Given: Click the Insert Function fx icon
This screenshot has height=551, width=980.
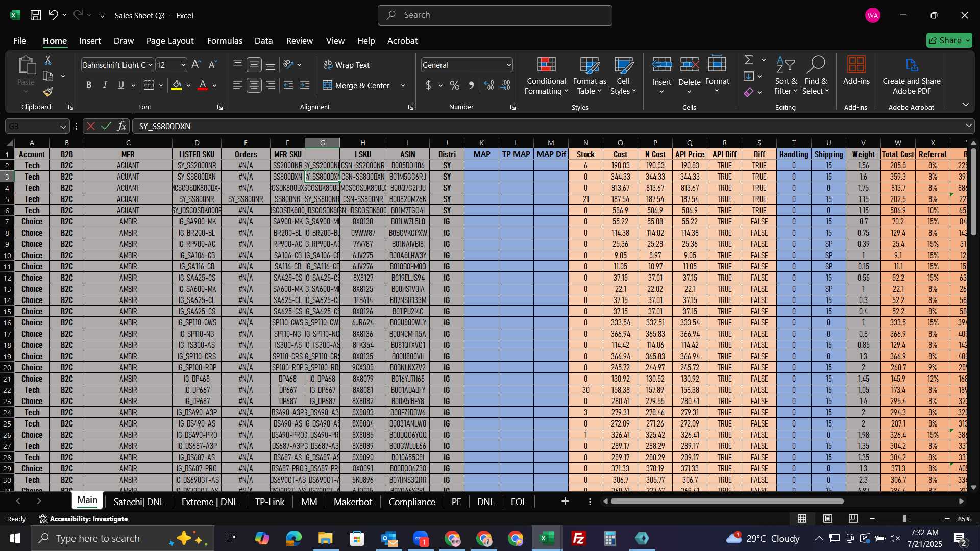Looking at the screenshot, I should (x=121, y=126).
